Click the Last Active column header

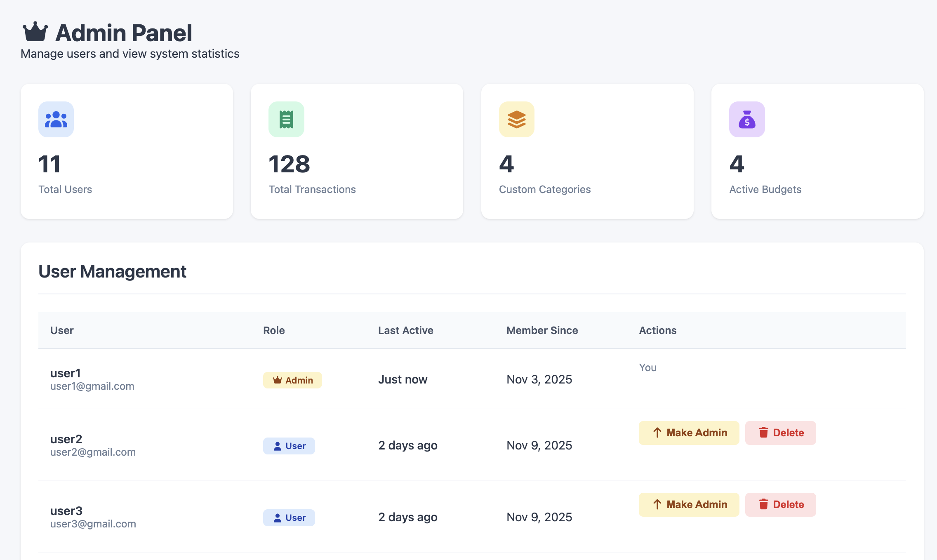tap(405, 330)
